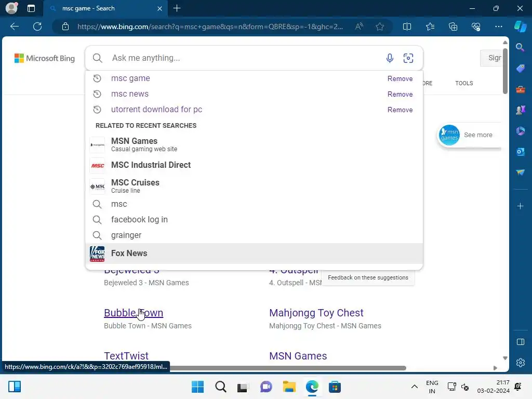This screenshot has width=532, height=399.
Task: Open the Mahjongg Toy Chest link
Action: pos(316,312)
